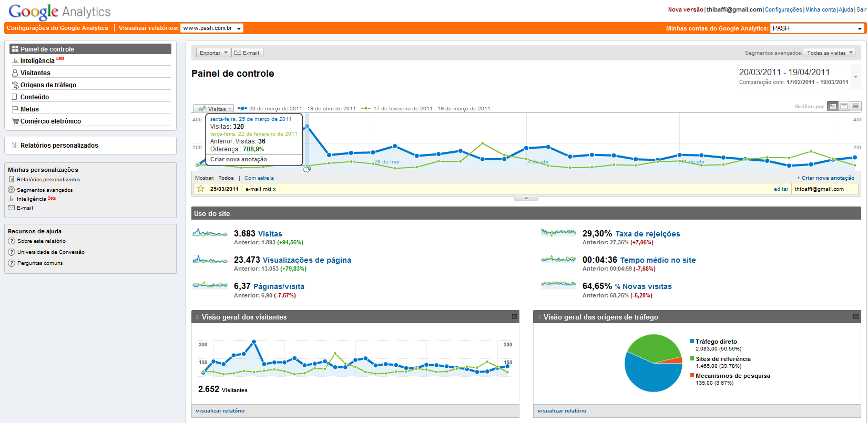Click the orange Mecanismos de pesquisa legend swatch
Image resolution: width=868 pixels, height=423 pixels.
tap(692, 376)
